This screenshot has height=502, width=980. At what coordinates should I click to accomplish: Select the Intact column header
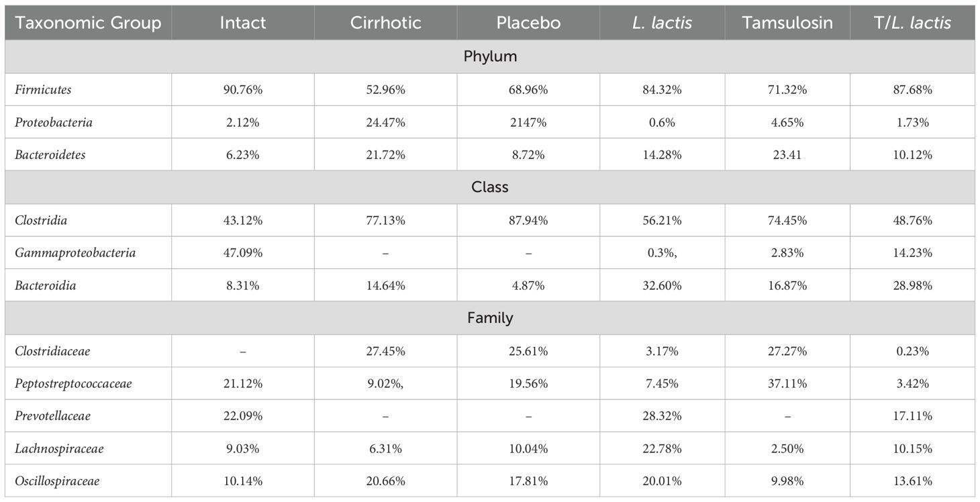[242, 23]
